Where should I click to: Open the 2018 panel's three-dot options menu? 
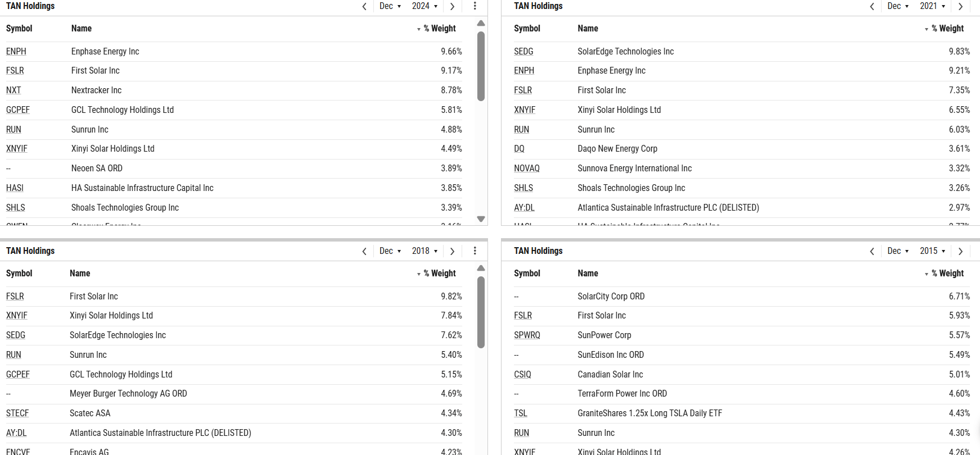[x=475, y=251]
